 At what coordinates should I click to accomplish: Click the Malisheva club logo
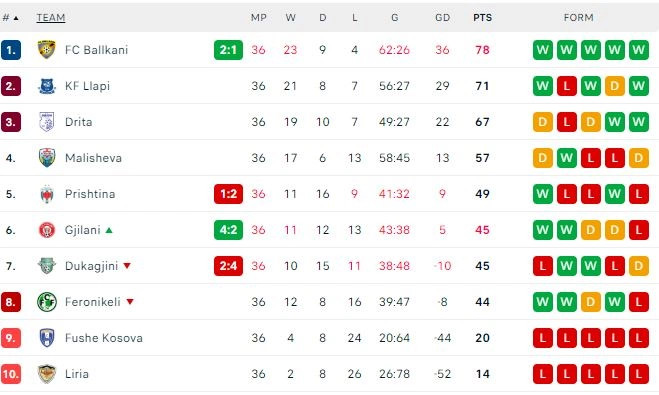click(x=47, y=158)
